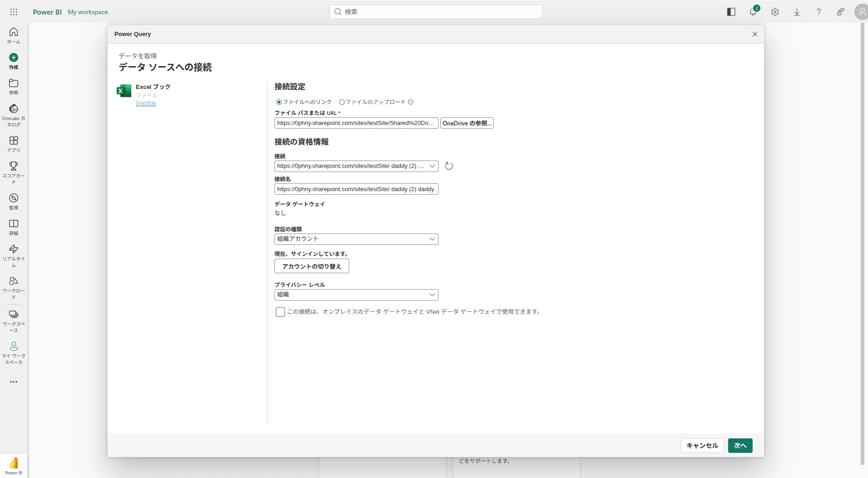Screen dimensions: 868x478
Task: Open the プライバシー レベル dropdown
Action: click(x=356, y=295)
